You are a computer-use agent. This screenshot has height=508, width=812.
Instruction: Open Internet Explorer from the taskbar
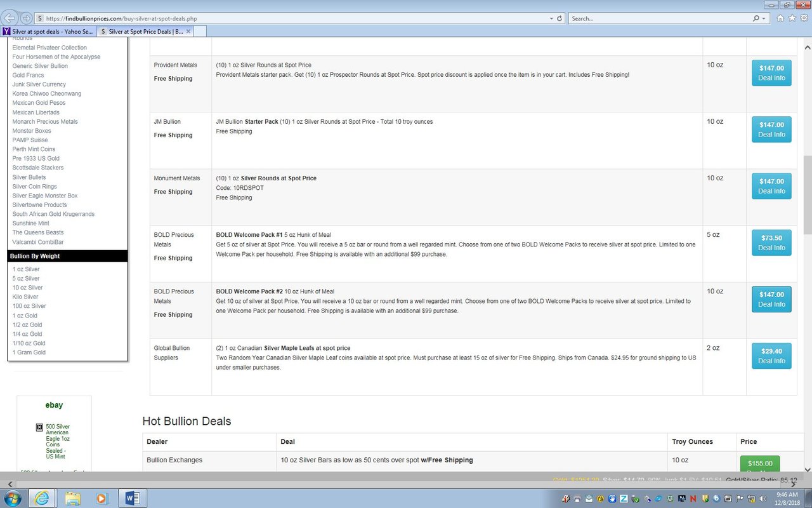coord(42,498)
